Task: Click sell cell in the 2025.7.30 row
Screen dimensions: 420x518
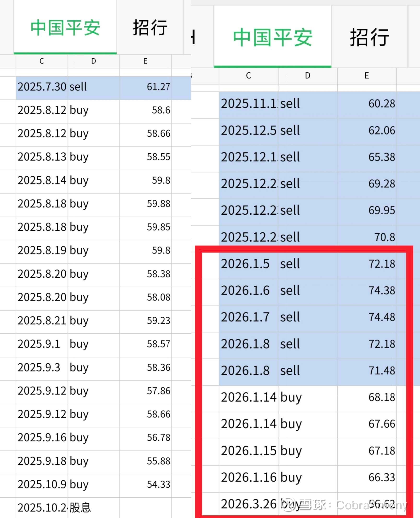Action: [94, 88]
